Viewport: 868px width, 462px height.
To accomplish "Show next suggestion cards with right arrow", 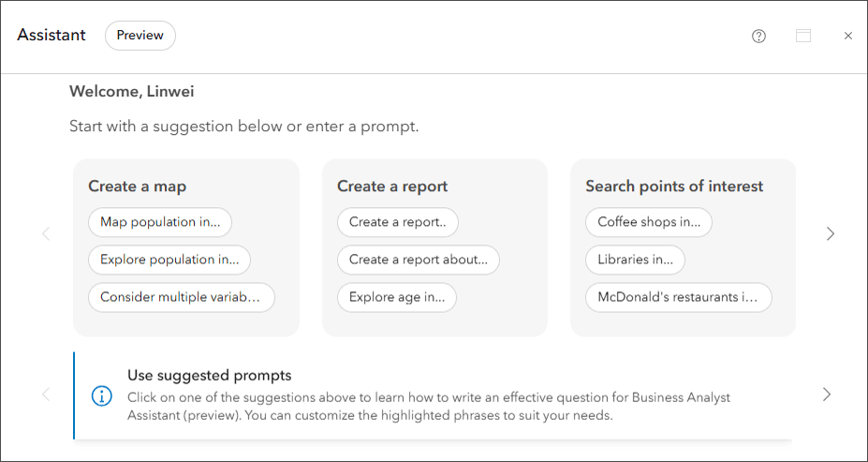I will [x=831, y=233].
